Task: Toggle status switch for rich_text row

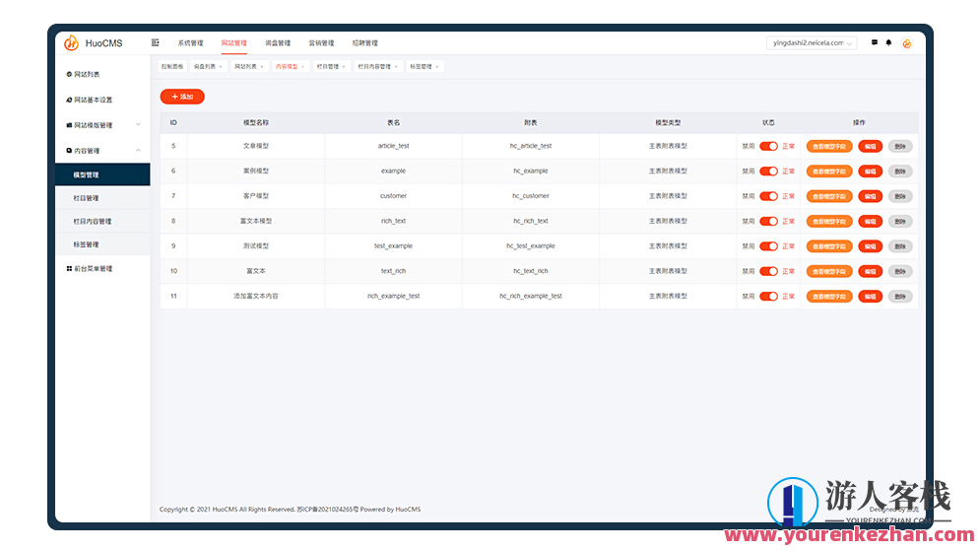Action: coord(769,222)
